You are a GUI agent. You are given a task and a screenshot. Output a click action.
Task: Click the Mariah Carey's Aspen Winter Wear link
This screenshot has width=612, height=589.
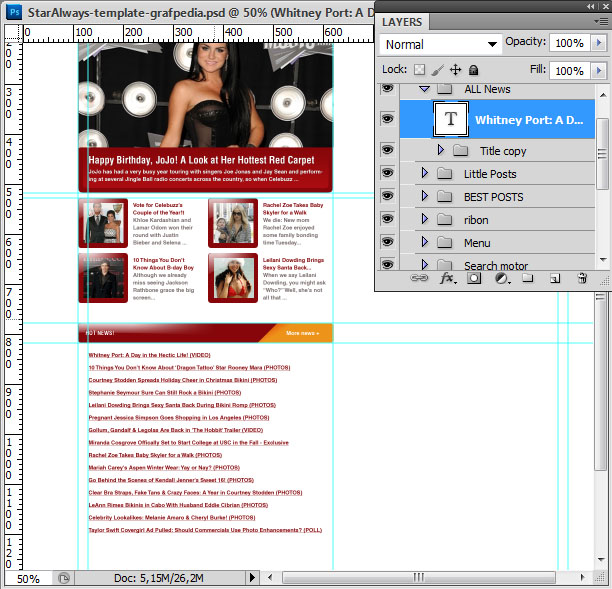[x=164, y=468]
